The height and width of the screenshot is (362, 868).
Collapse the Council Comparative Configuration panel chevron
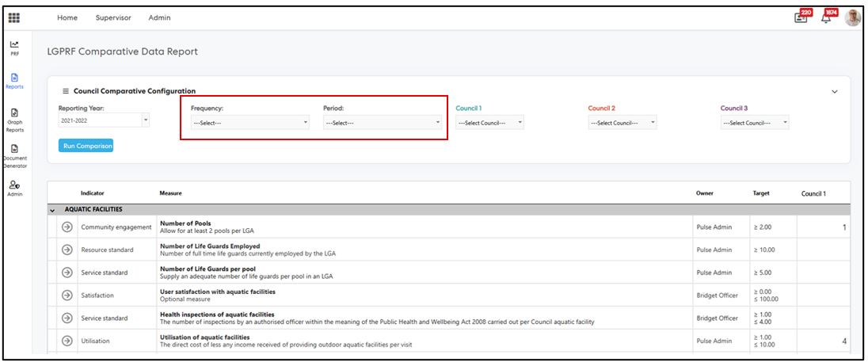(834, 92)
